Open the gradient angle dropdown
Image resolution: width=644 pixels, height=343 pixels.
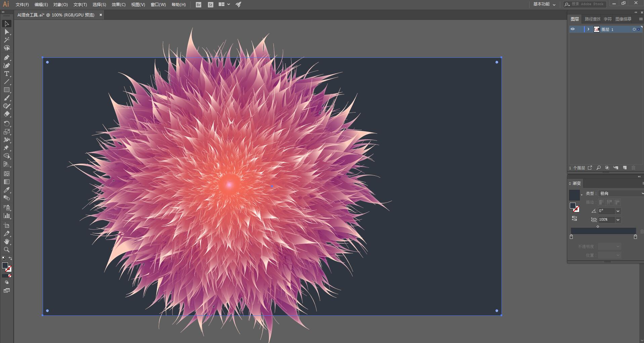[618, 211]
